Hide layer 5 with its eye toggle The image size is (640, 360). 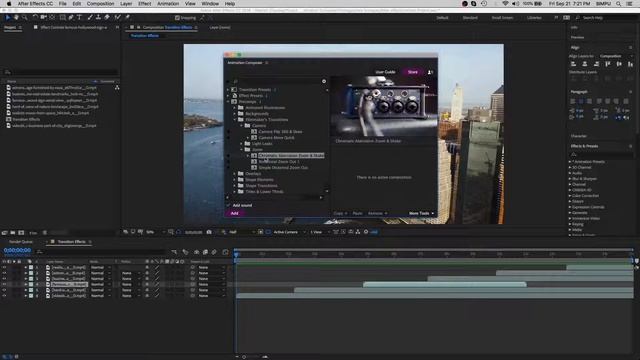coord(4,290)
